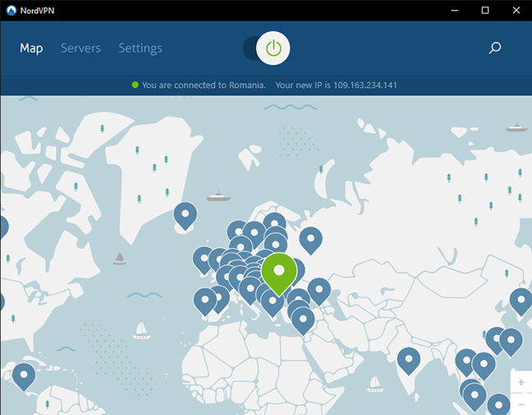Click the IP address 109.163.234.141

(x=365, y=85)
